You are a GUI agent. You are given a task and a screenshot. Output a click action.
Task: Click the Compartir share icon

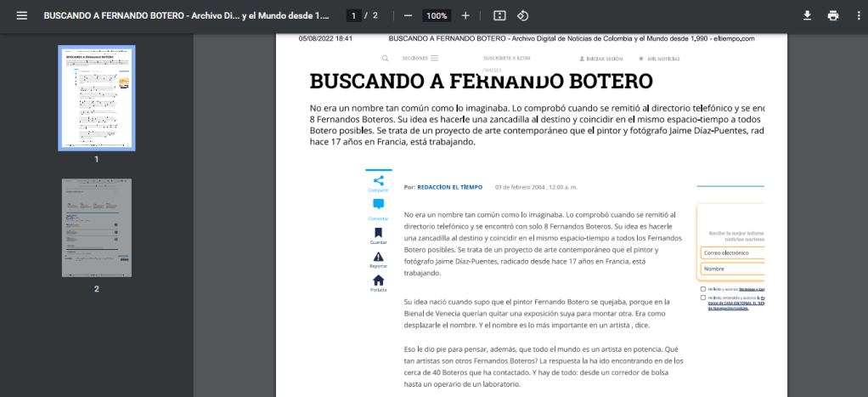pos(378,181)
